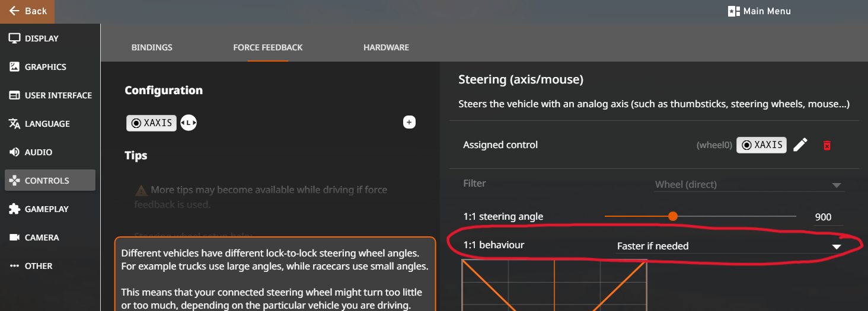Open Graphics settings in the sidebar
868x311 pixels.
pyautogui.click(x=45, y=67)
